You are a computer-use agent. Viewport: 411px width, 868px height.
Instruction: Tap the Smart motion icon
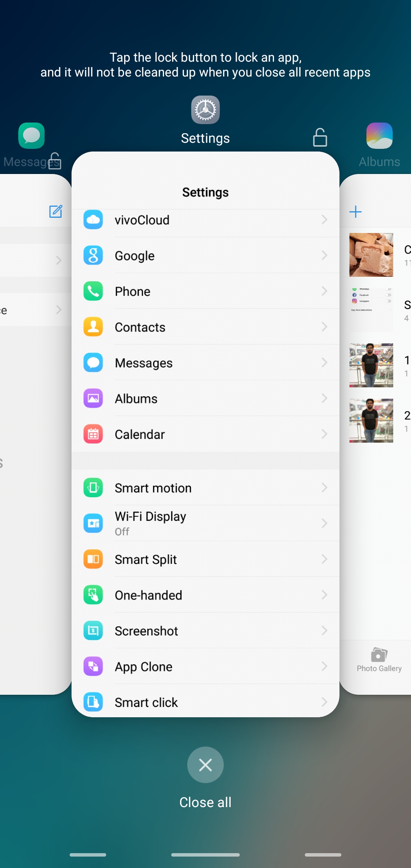(x=93, y=488)
